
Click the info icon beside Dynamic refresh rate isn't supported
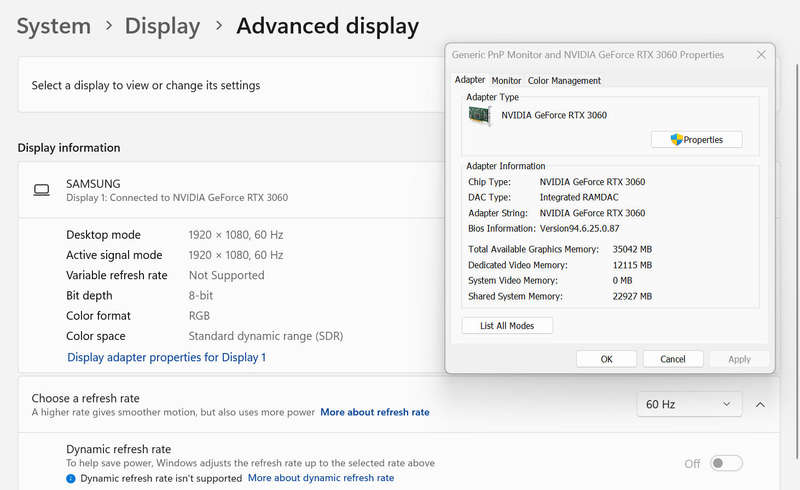[71, 479]
